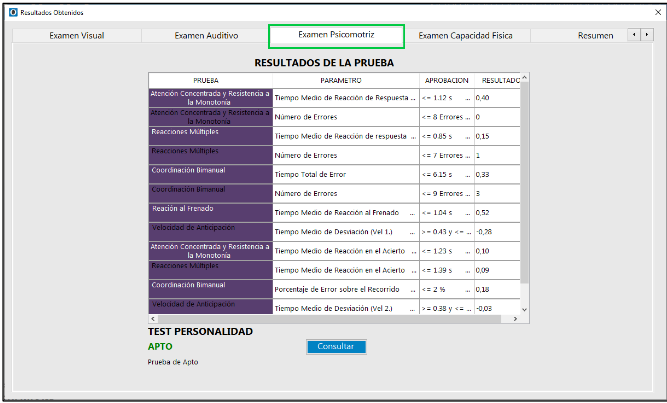667x403 pixels.
Task: Switch to Examen Visual tab
Action: click(76, 35)
